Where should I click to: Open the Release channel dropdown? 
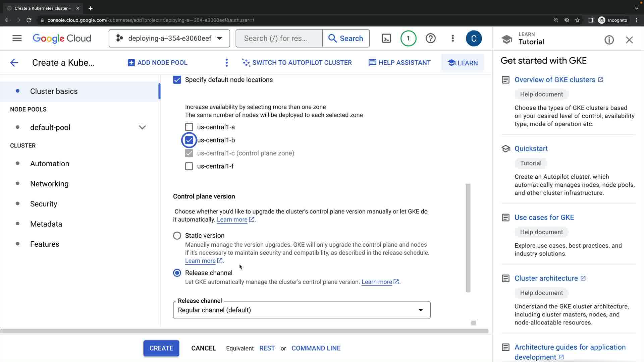pyautogui.click(x=302, y=310)
